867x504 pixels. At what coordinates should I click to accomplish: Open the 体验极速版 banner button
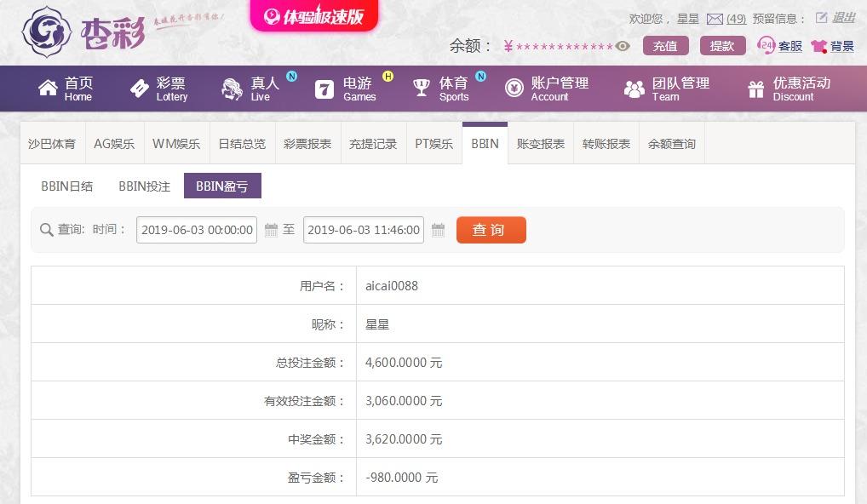[x=314, y=15]
